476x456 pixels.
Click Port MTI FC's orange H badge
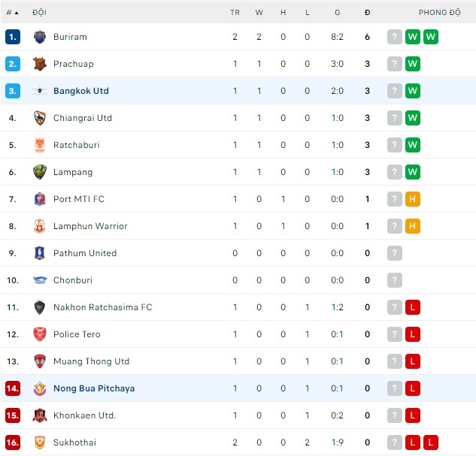click(x=412, y=199)
